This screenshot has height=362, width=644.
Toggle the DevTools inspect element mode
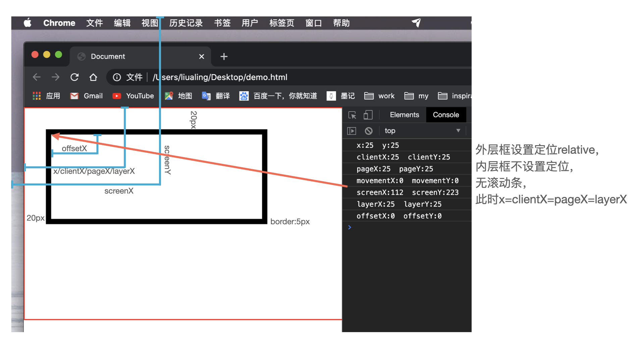point(352,115)
